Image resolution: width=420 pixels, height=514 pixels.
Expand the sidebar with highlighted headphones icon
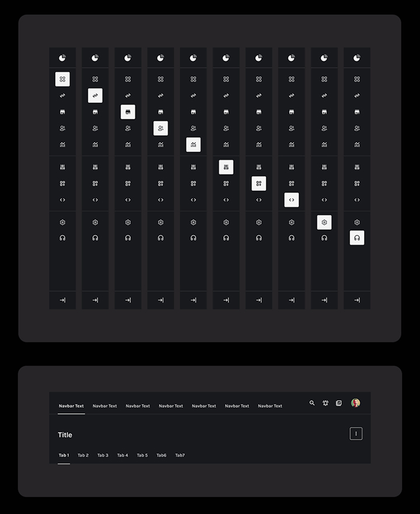click(356, 300)
